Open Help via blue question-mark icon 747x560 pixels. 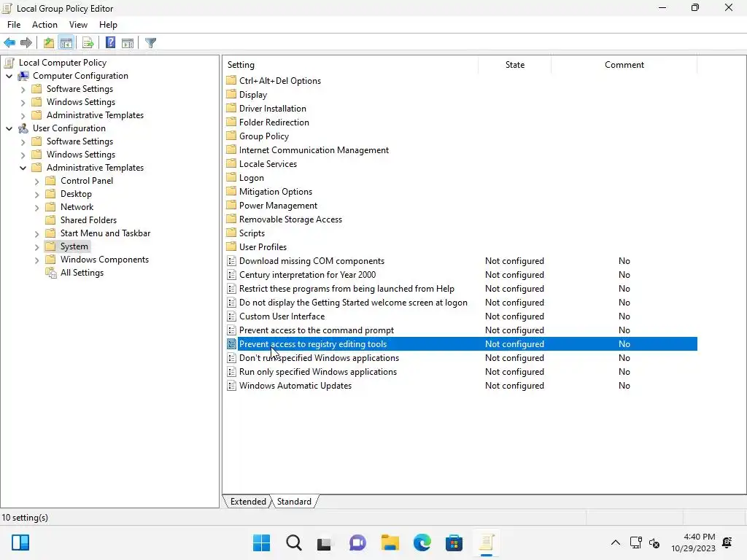(x=110, y=43)
